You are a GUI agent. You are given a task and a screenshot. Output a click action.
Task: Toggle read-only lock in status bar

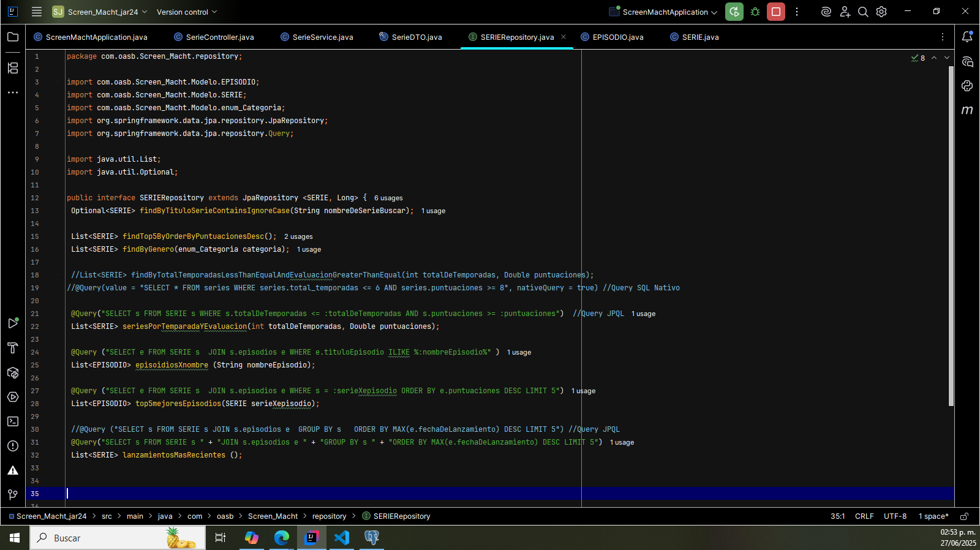click(964, 516)
